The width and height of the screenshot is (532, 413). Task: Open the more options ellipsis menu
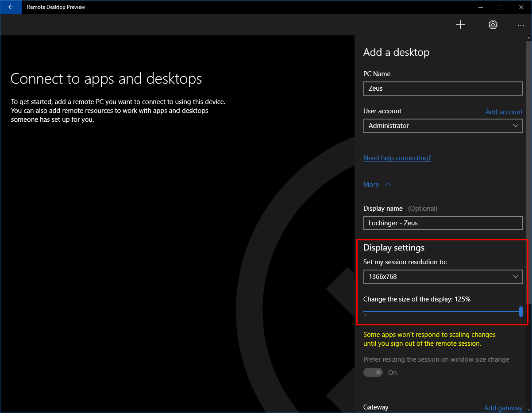point(520,25)
